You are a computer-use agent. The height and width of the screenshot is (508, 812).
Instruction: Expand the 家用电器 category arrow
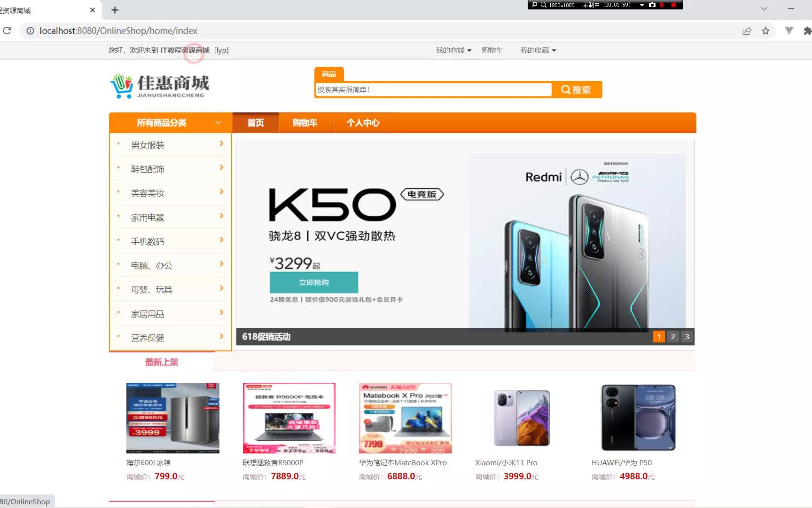(x=221, y=216)
